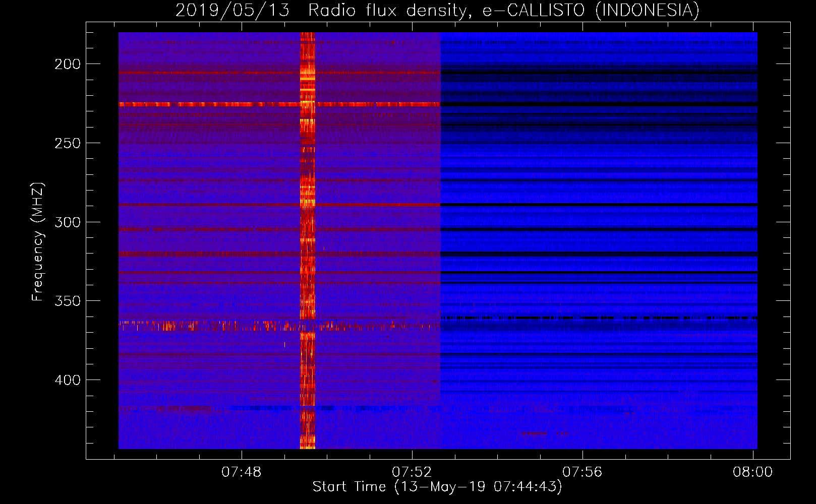816x504 pixels.
Task: Click the "Start Time (13-May-19 07:44:43)" axis label
Action: [437, 487]
